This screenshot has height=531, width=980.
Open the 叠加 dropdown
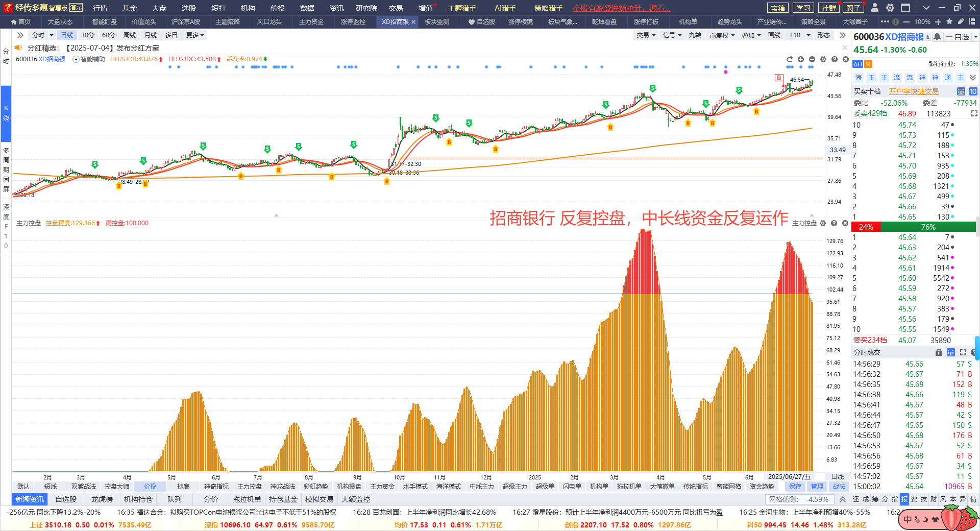point(751,35)
